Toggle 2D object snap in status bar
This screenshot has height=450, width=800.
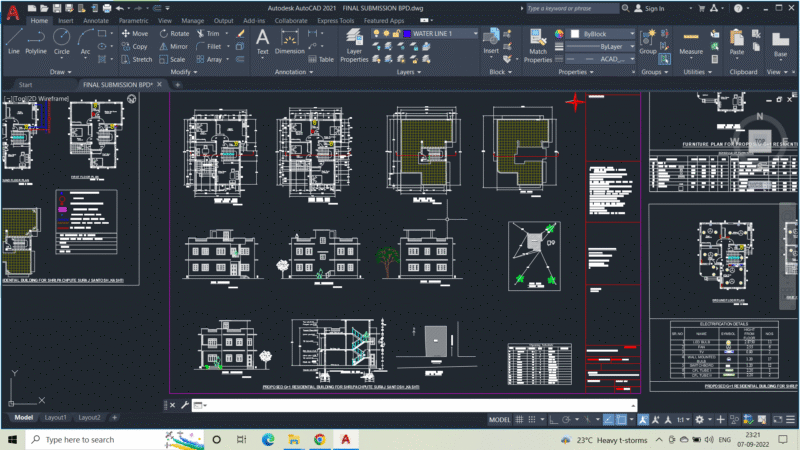pos(621,419)
